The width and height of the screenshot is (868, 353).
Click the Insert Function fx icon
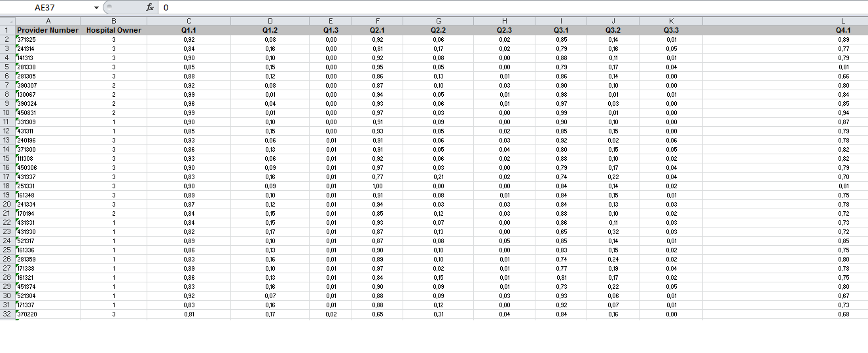pos(149,7)
